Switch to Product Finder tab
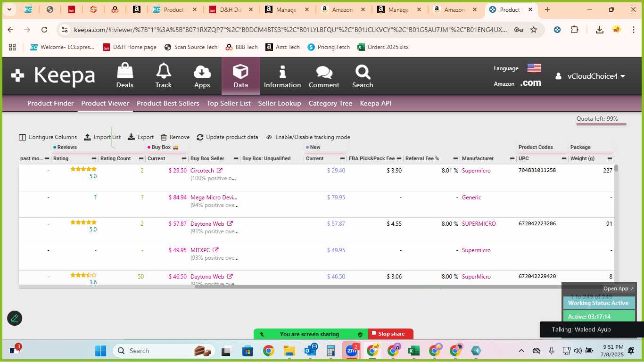This screenshot has width=644, height=362. (x=50, y=103)
